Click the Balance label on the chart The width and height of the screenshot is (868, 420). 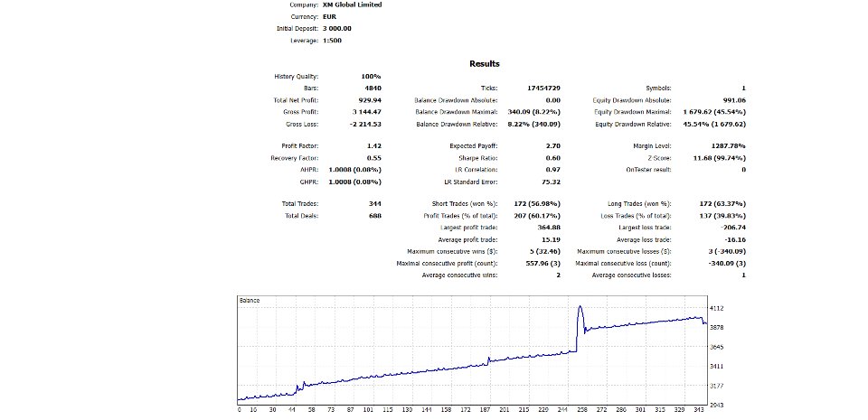click(x=250, y=301)
